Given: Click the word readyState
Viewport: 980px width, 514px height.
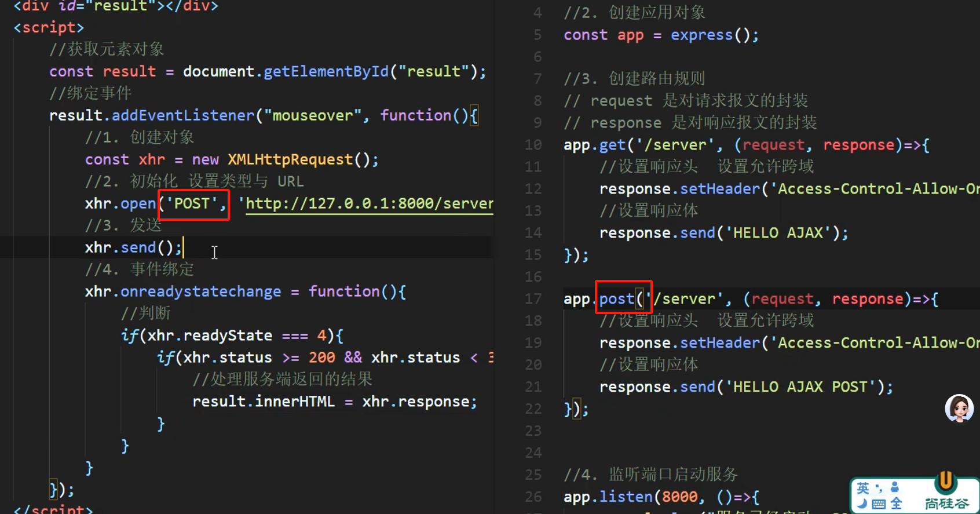Looking at the screenshot, I should 228,336.
